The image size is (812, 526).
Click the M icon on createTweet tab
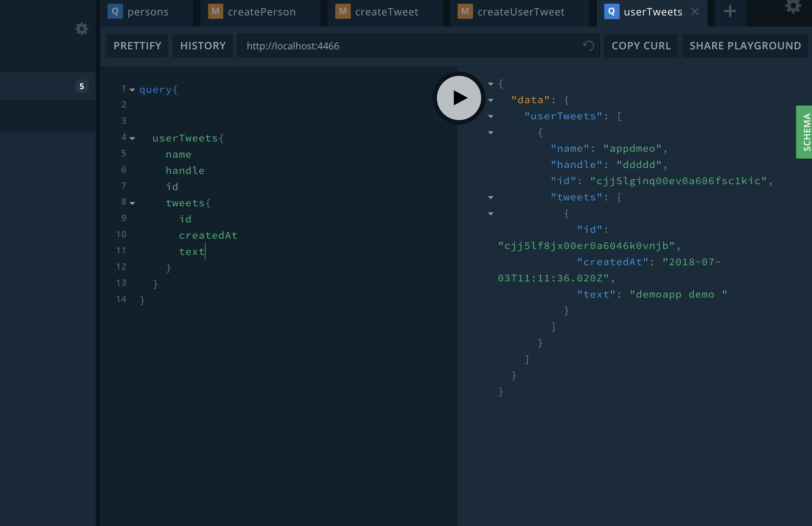343,11
